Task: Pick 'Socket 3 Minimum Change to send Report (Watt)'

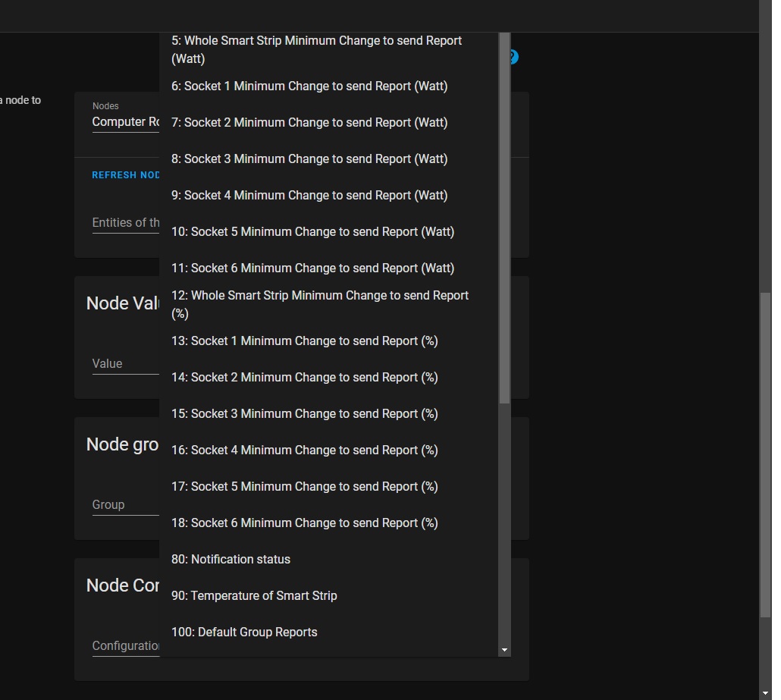Action: point(309,159)
